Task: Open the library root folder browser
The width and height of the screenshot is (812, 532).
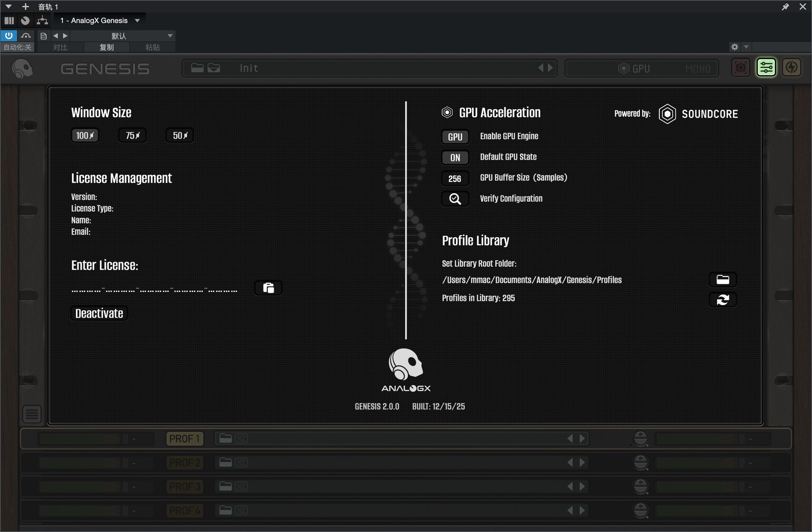Action: click(x=722, y=280)
